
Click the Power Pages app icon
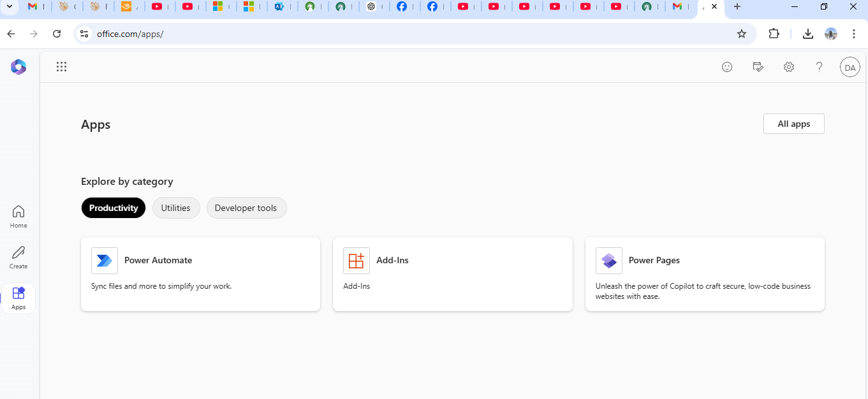point(609,261)
